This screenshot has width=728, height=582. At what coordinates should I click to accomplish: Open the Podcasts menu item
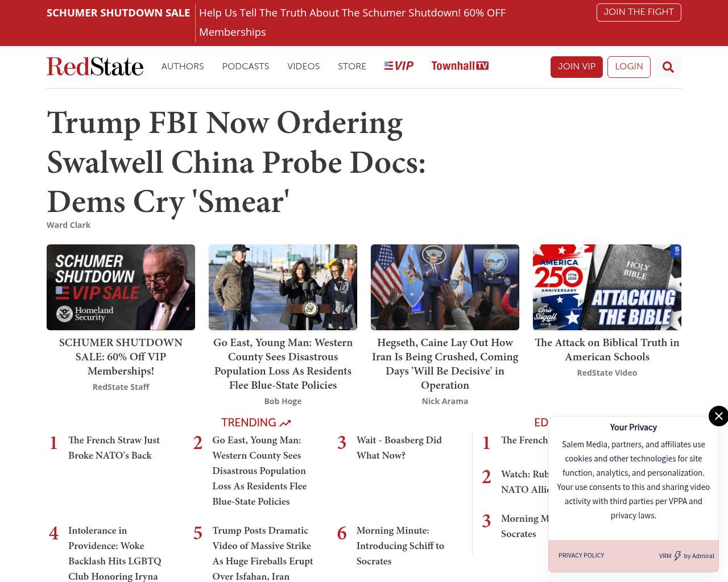click(x=246, y=66)
